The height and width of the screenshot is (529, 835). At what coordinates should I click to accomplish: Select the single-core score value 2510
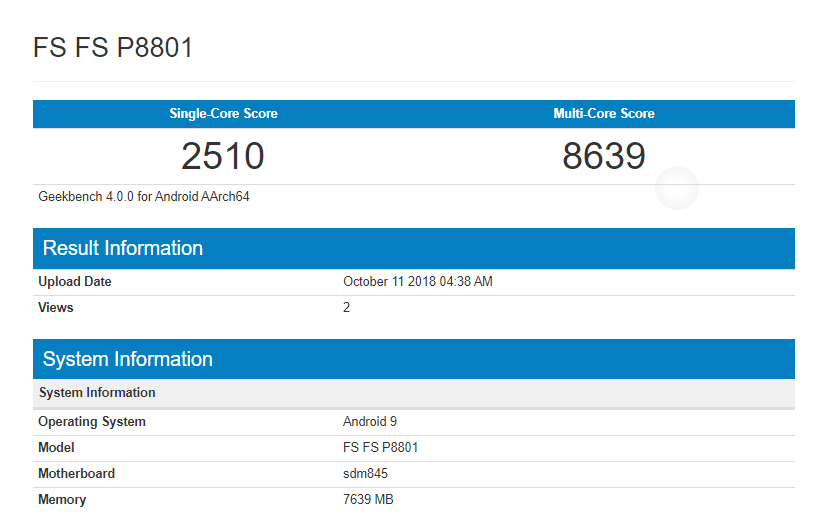(x=223, y=156)
